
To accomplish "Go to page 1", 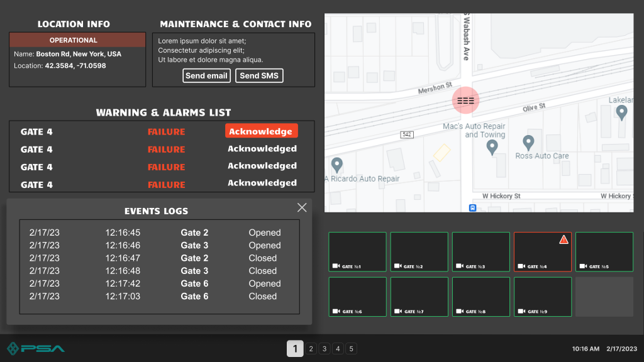I will [295, 348].
